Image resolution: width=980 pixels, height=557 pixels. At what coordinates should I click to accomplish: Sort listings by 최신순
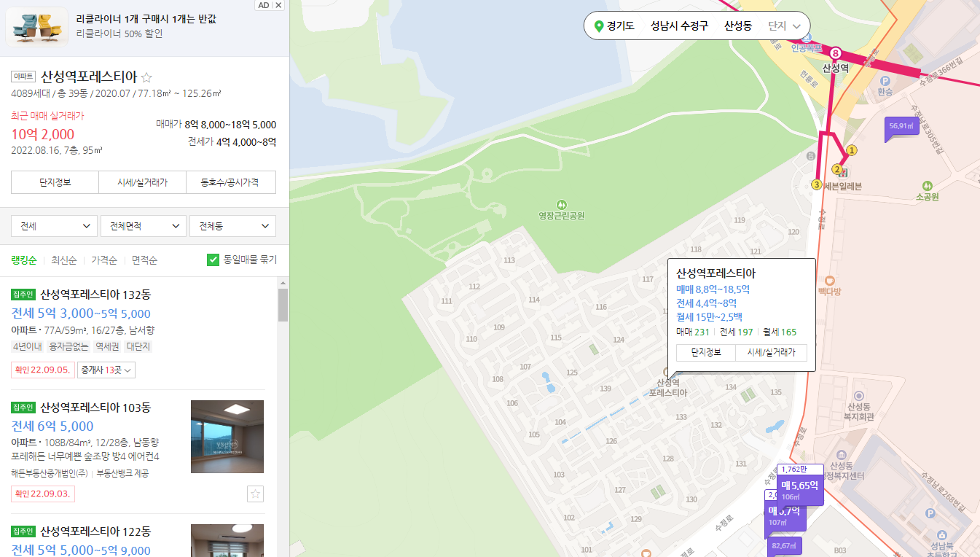[63, 260]
